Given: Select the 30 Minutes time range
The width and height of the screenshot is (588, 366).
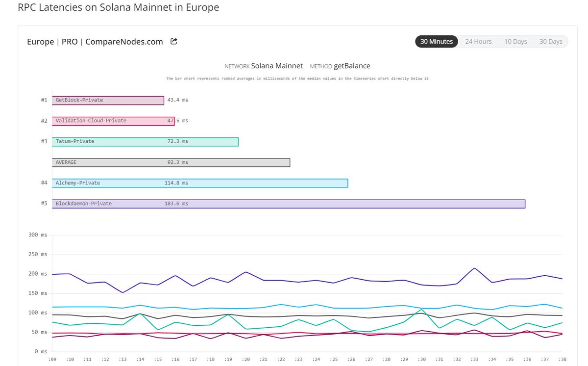Looking at the screenshot, I should (x=437, y=42).
